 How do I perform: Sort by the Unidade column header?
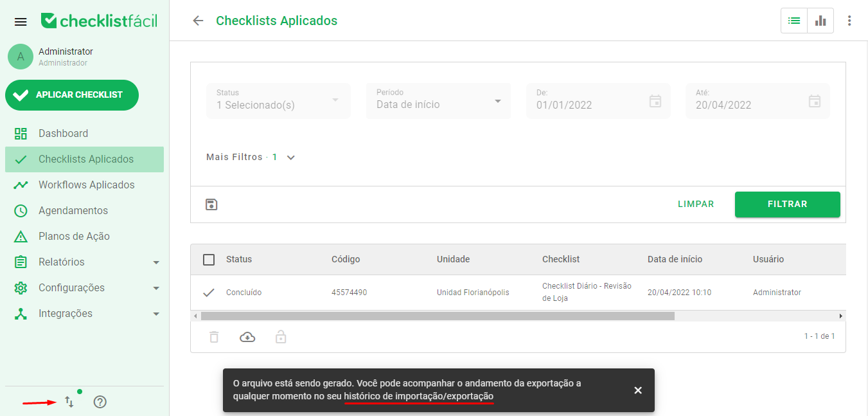454,260
